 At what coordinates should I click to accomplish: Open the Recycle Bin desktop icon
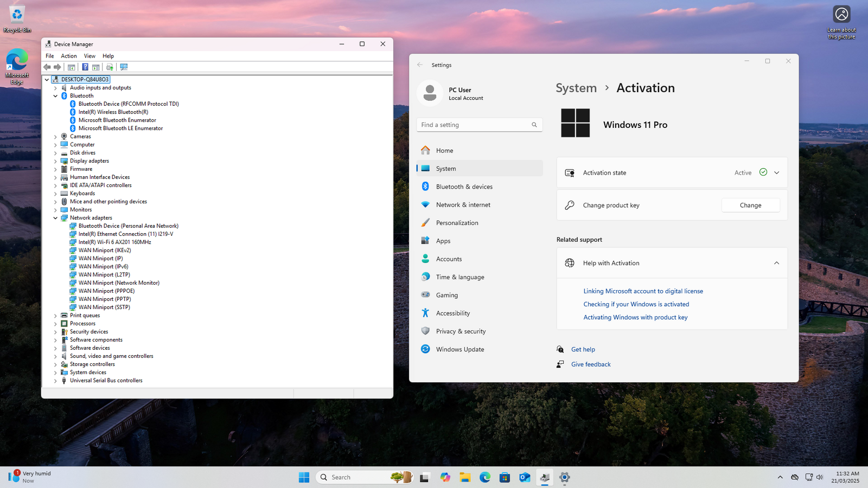tap(17, 18)
